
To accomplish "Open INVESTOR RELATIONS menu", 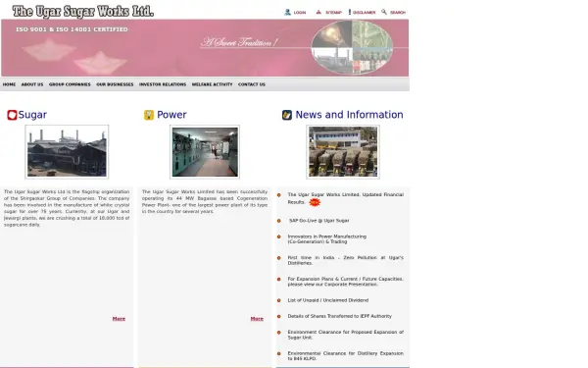I will pos(163,84).
